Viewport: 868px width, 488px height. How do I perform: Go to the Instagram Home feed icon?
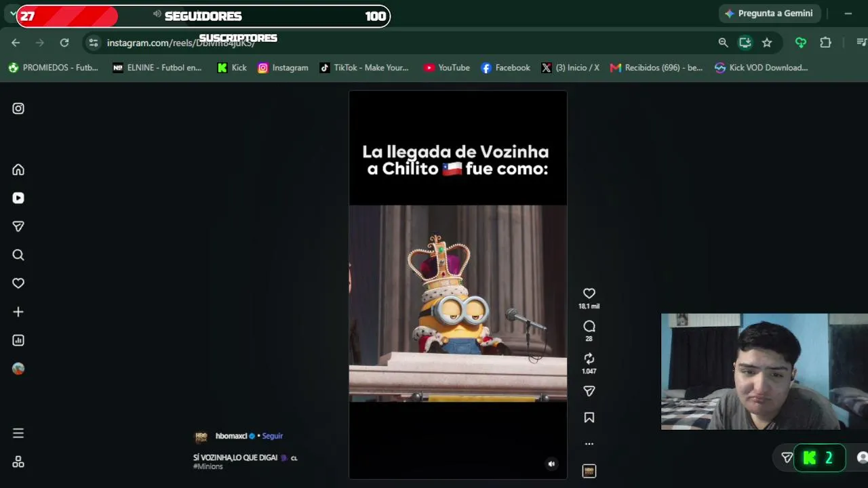point(18,169)
